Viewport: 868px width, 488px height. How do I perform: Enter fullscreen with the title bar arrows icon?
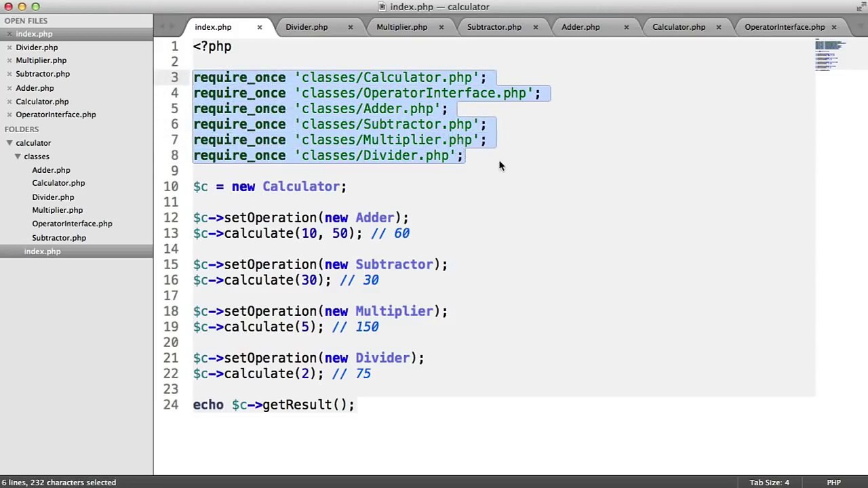pyautogui.click(x=861, y=7)
